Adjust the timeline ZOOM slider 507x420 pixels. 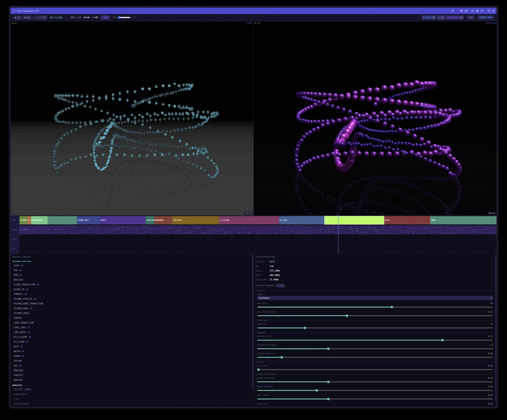124,17
